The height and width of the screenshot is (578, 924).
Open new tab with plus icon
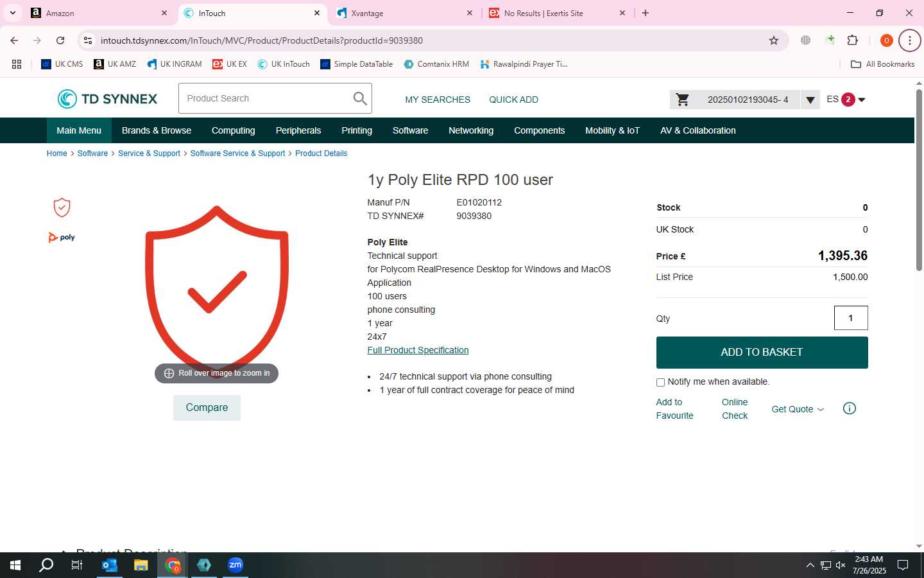tap(646, 13)
